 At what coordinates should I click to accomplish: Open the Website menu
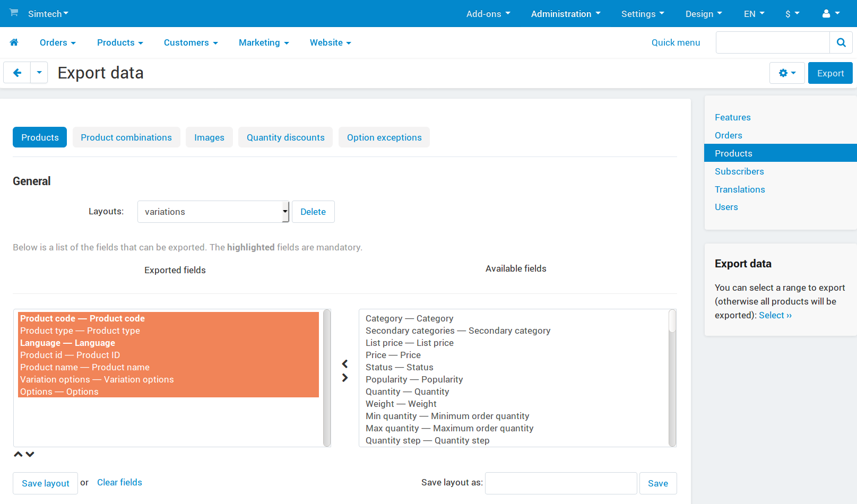pos(331,42)
